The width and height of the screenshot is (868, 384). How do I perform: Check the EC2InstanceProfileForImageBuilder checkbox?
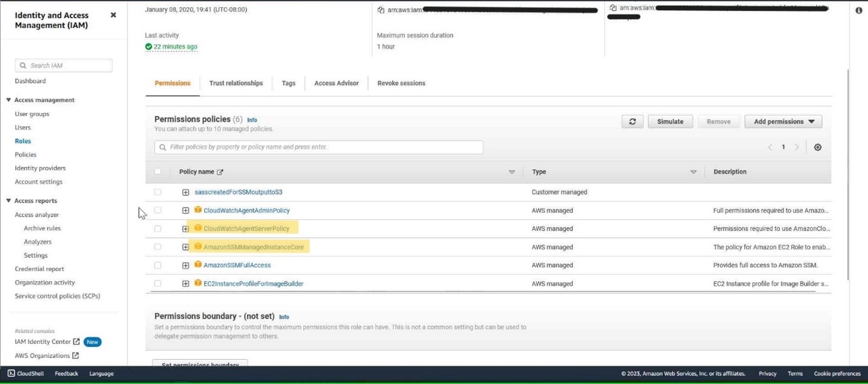pos(158,283)
